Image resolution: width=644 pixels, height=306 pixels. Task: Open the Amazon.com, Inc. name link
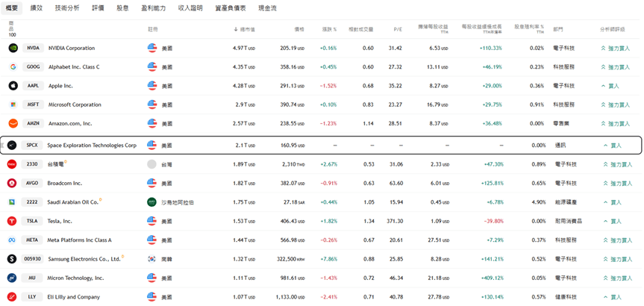pyautogui.click(x=70, y=123)
